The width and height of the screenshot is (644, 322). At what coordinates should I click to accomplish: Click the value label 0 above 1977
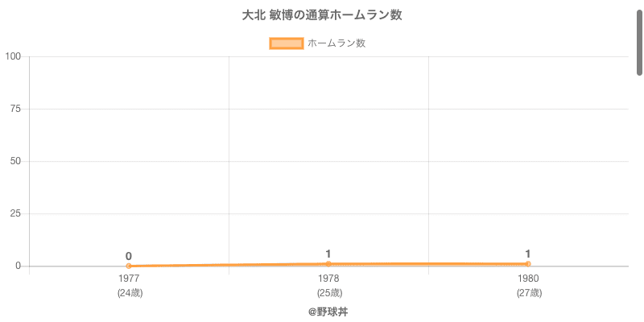click(129, 256)
